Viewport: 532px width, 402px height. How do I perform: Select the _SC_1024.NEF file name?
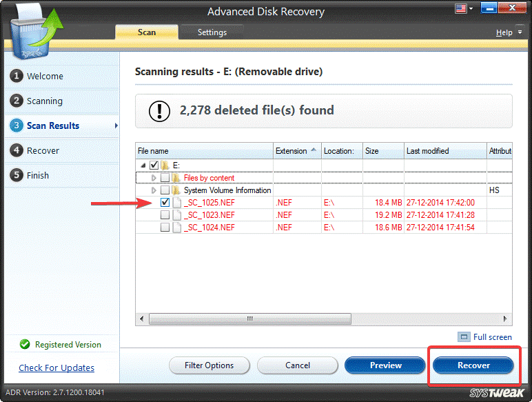[209, 228]
